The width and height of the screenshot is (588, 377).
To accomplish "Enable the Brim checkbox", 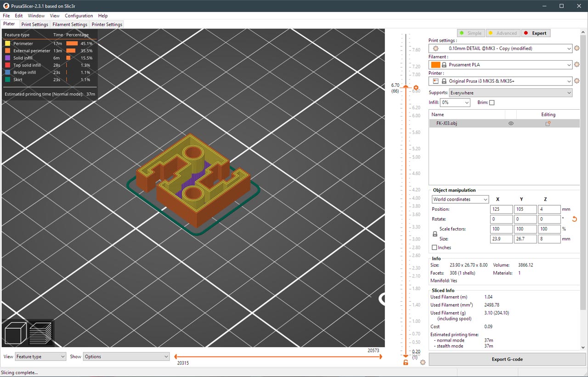I will (492, 103).
